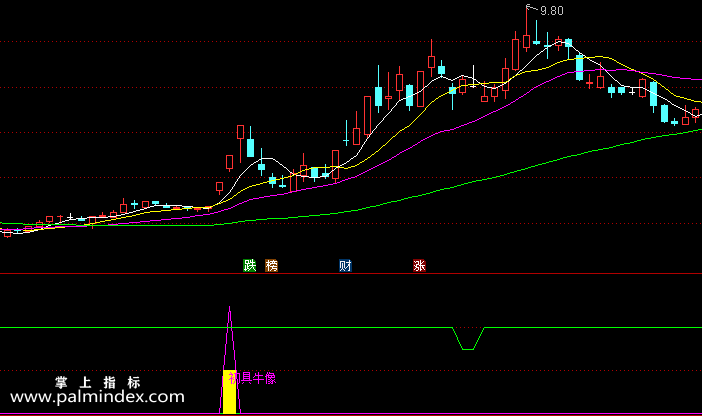The height and width of the screenshot is (416, 702).
Task: Click the 9.80 high price label
Action: 552,11
